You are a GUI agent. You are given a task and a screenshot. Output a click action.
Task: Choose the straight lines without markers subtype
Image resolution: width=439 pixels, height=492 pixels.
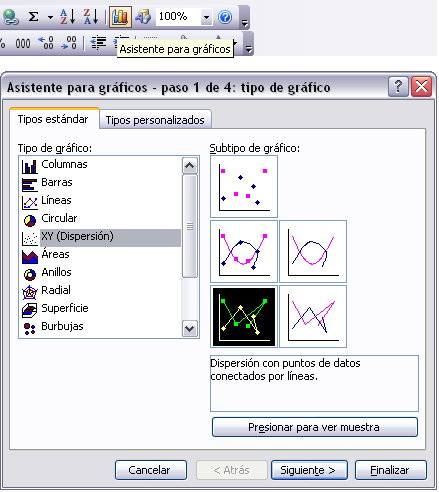tap(313, 316)
